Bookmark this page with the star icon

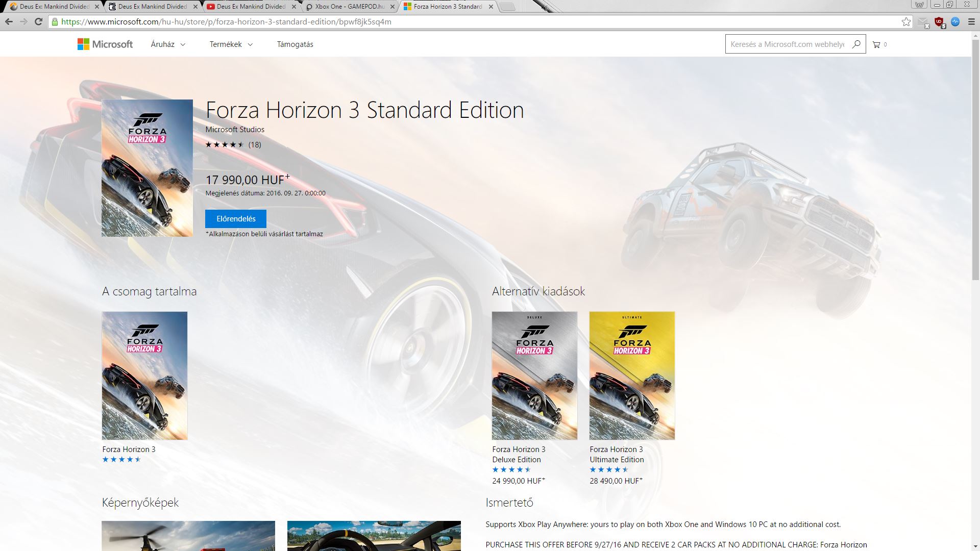pos(906,22)
